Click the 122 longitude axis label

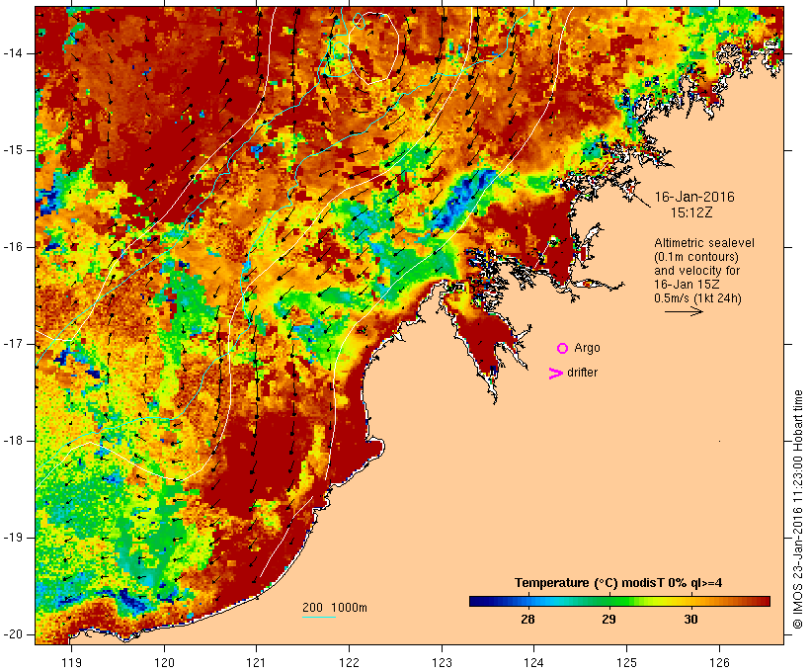[x=350, y=662]
